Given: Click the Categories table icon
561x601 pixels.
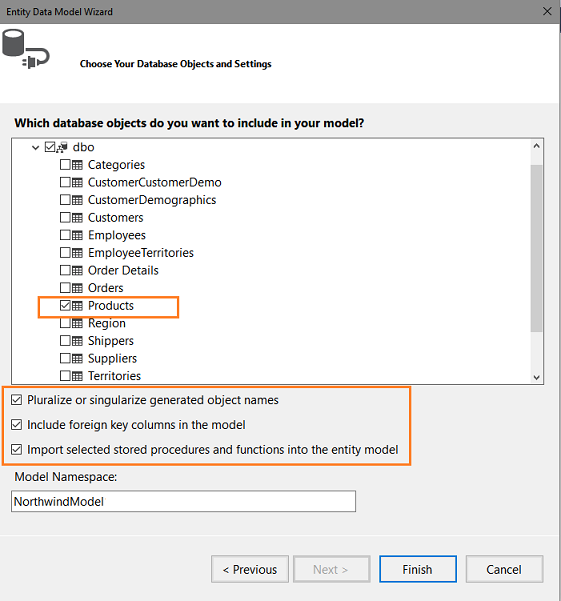Looking at the screenshot, I should point(77,165).
